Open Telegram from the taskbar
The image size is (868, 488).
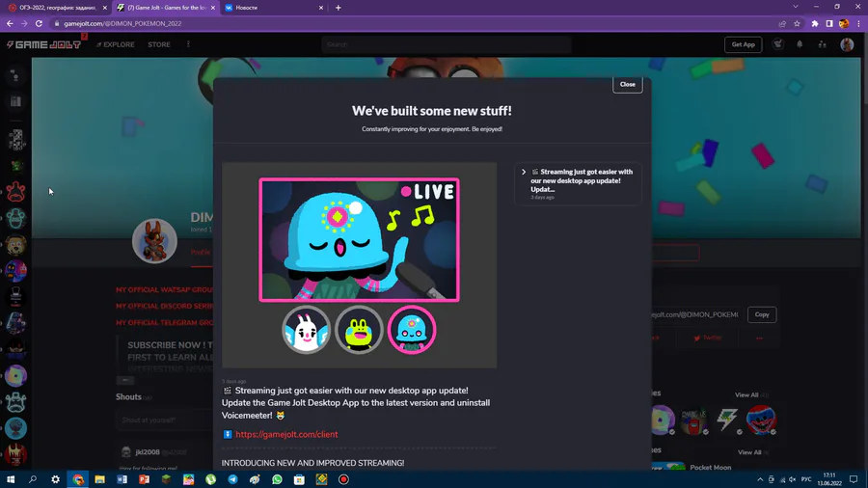point(232,479)
